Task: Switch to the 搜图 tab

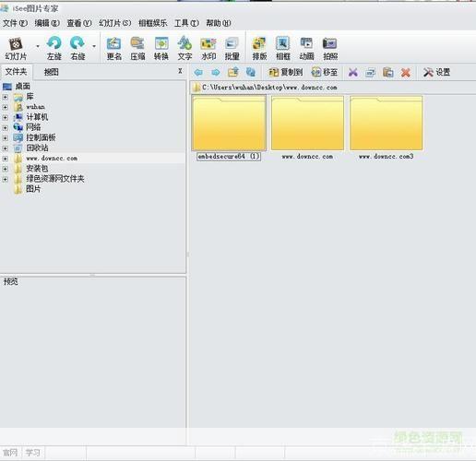Action: pyautogui.click(x=52, y=72)
